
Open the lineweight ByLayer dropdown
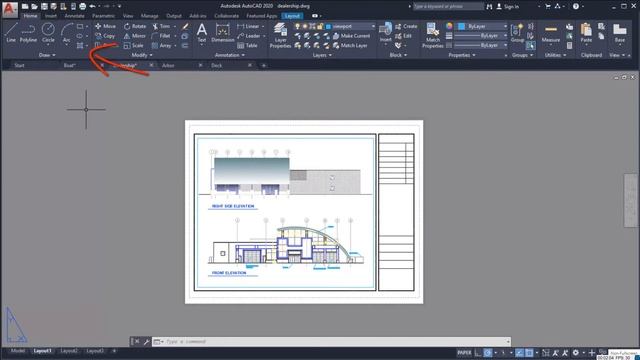(481, 36)
